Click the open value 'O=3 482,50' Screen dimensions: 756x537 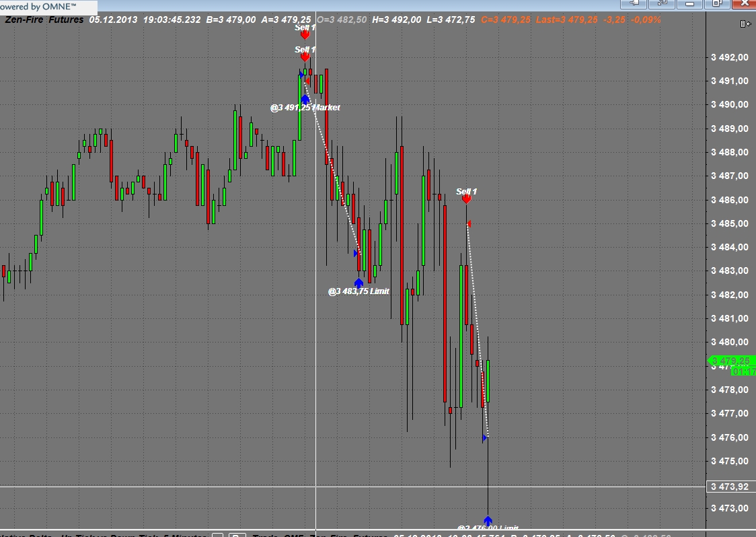pyautogui.click(x=342, y=20)
